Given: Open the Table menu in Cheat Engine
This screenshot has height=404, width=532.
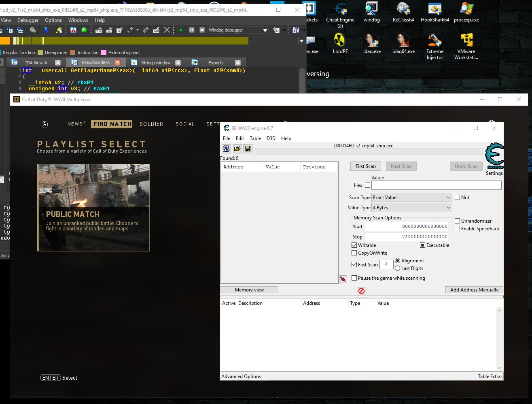Looking at the screenshot, I should click(255, 138).
